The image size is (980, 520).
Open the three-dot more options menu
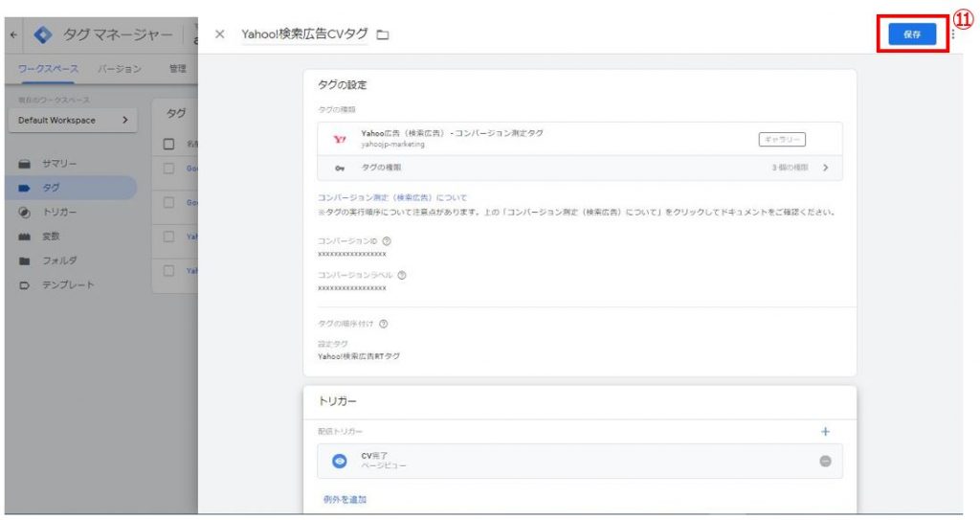click(952, 34)
